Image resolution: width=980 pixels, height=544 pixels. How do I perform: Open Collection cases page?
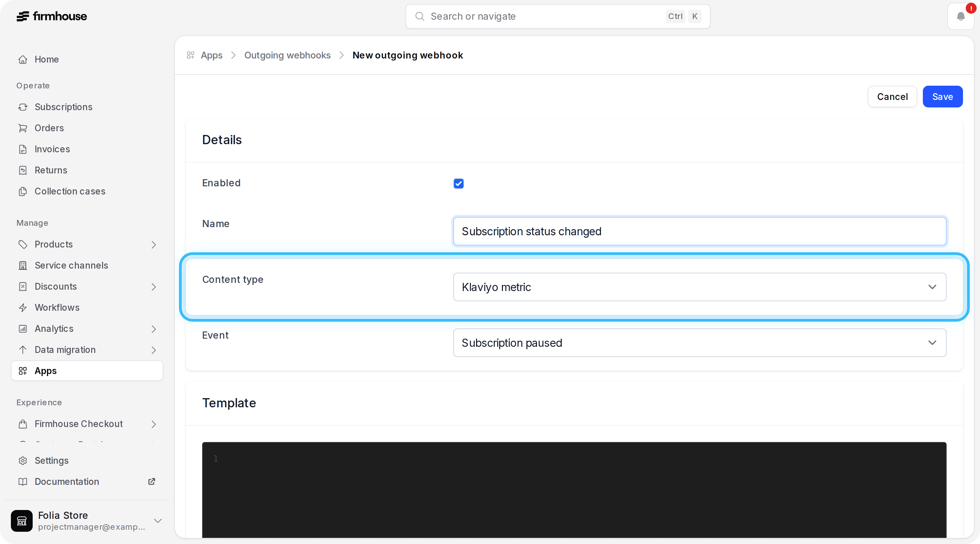coord(87,191)
